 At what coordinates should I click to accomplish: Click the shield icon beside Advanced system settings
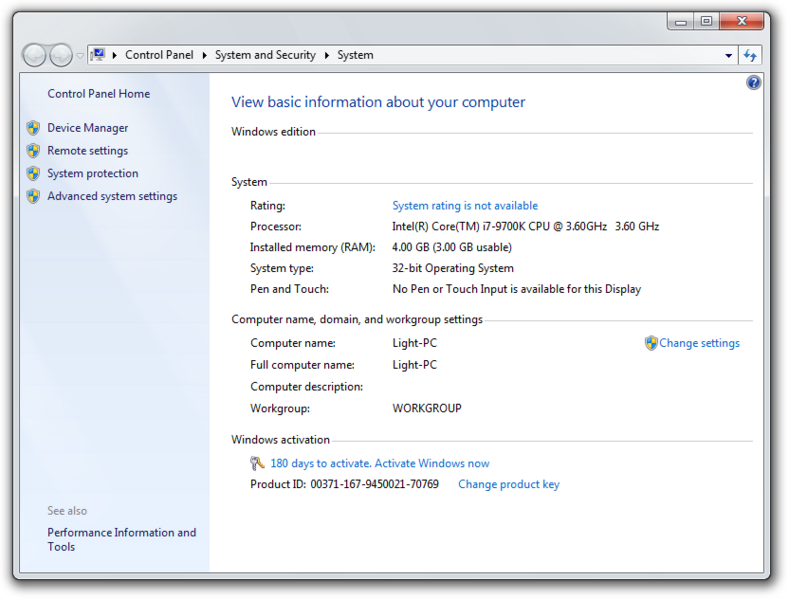pyautogui.click(x=33, y=197)
